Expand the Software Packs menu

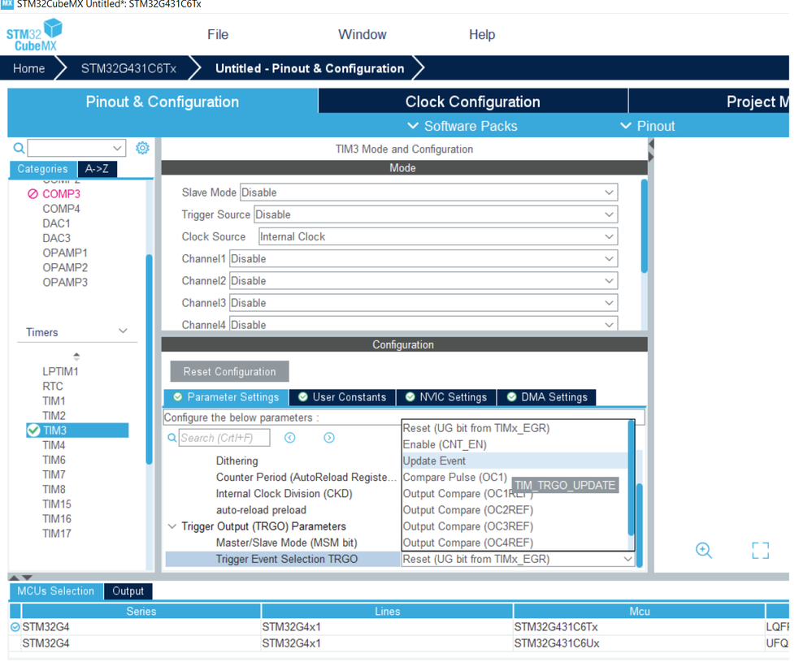click(x=462, y=126)
